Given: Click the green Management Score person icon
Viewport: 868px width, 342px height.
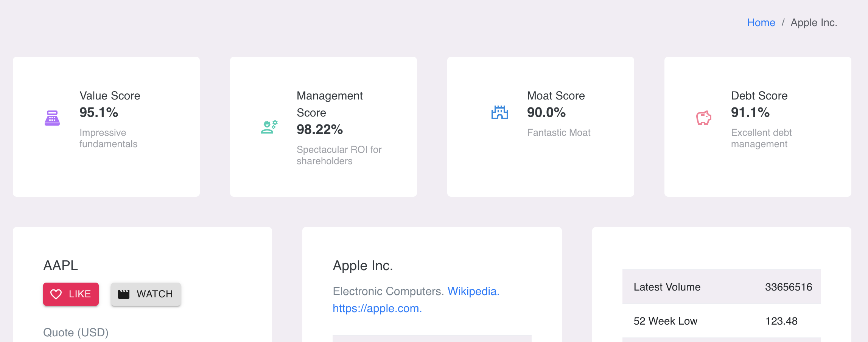Looking at the screenshot, I should 269,127.
